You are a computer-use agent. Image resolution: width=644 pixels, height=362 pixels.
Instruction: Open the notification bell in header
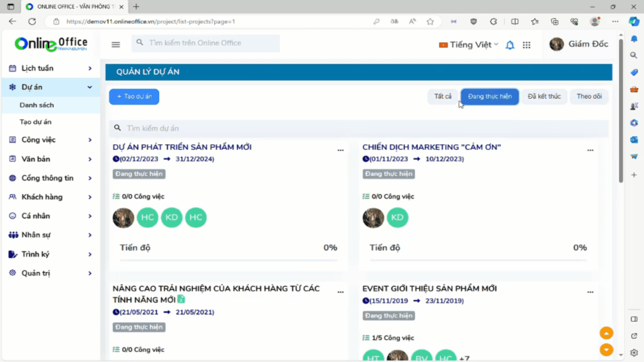510,45
